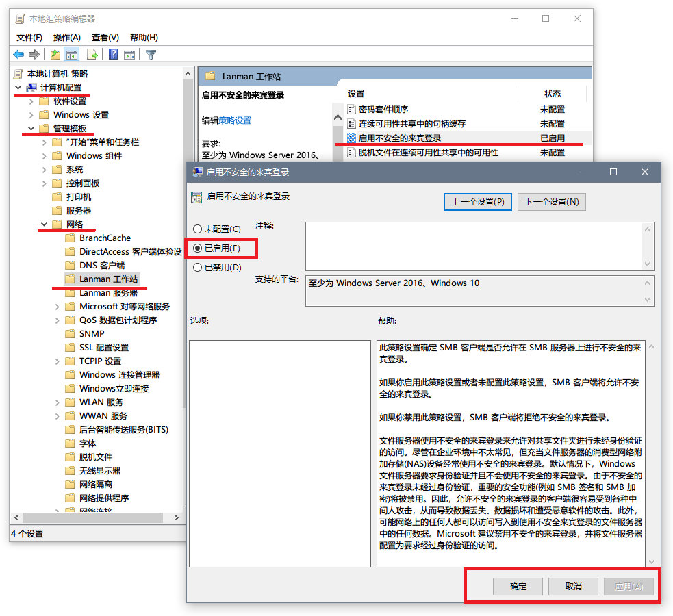673x616 pixels.
Task: Click the Forward arrow in toolbar
Action: coord(34,55)
